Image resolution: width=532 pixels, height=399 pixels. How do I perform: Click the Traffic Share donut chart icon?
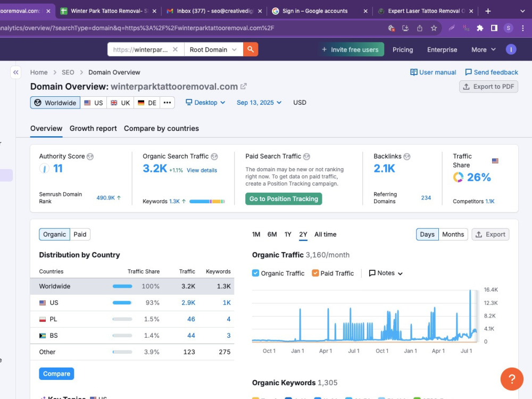(x=458, y=177)
